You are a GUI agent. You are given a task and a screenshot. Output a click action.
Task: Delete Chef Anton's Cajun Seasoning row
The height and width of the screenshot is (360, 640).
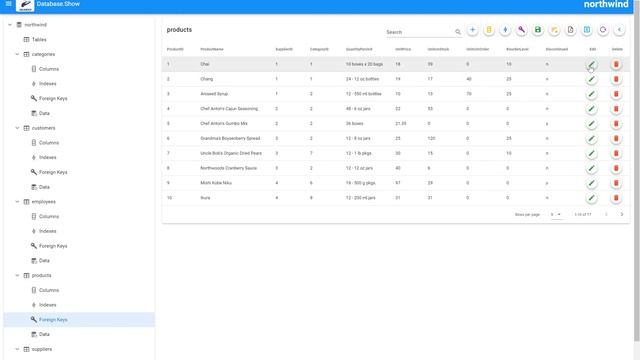click(x=616, y=109)
